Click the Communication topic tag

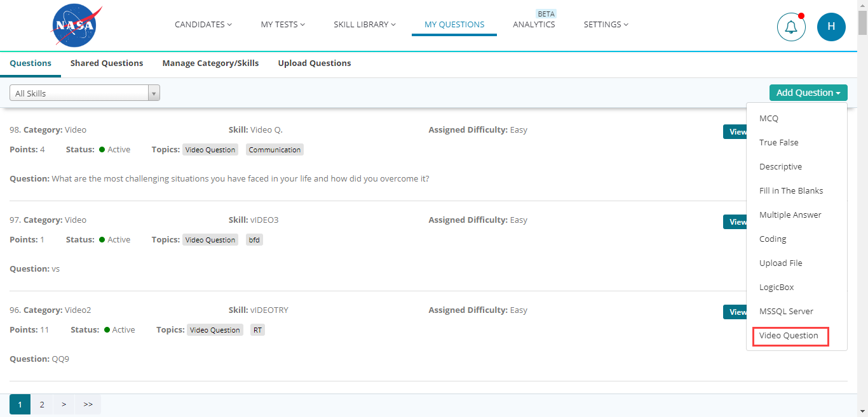point(275,150)
